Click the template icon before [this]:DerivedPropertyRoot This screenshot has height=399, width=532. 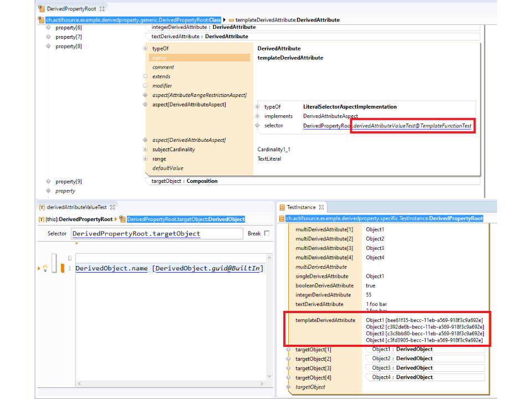tap(40, 219)
